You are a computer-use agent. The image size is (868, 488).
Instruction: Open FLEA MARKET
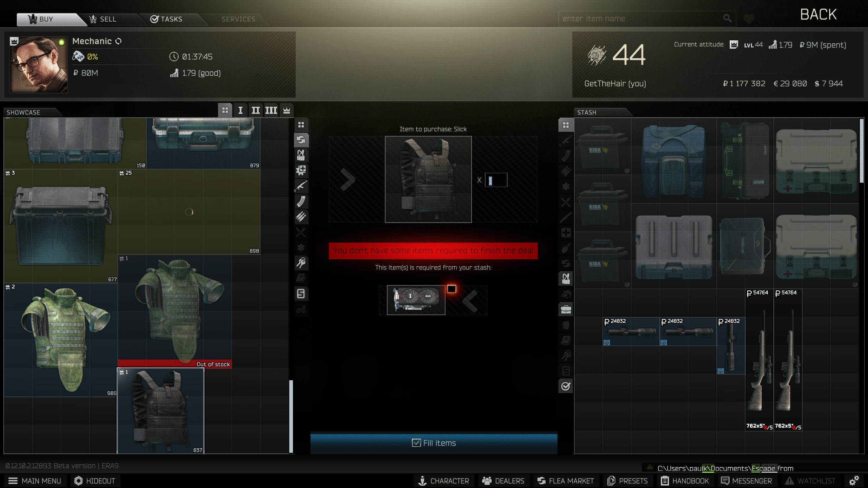pos(566,481)
